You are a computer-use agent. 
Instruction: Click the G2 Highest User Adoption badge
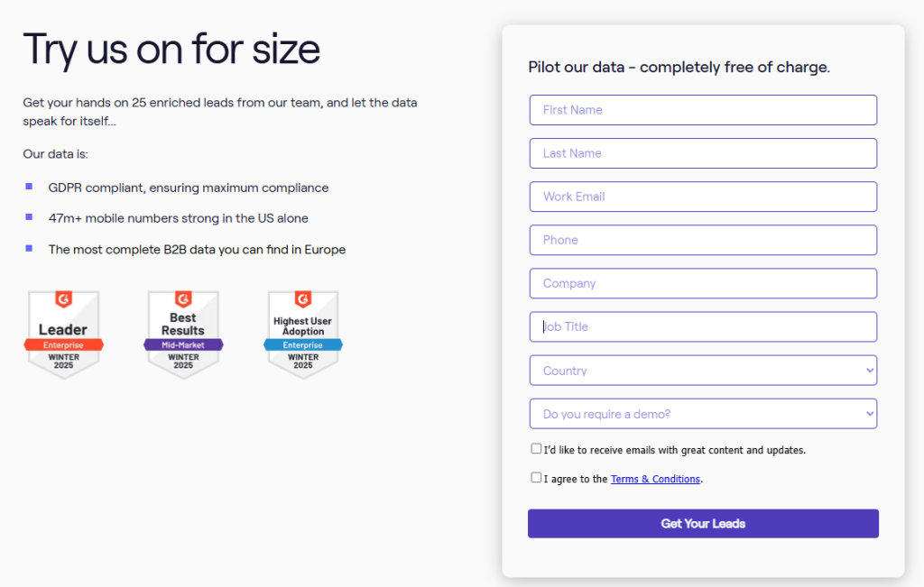[x=303, y=334]
